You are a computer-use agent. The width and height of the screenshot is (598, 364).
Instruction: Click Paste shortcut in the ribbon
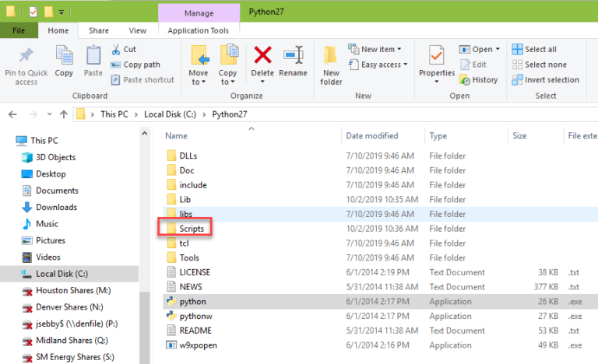point(142,79)
